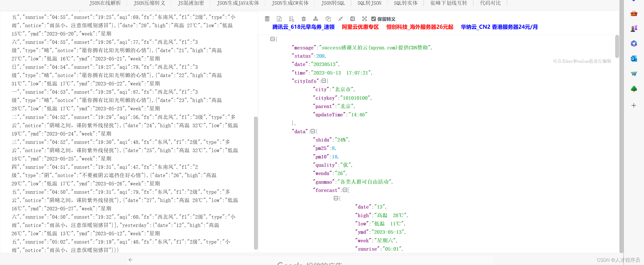The image size is (644, 265).
Task: Click the left editor vertical scrollbar
Action: pyautogui.click(x=256, y=183)
